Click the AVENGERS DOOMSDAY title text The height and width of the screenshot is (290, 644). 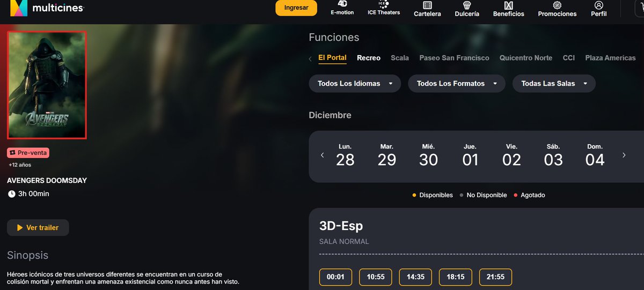coord(47,181)
